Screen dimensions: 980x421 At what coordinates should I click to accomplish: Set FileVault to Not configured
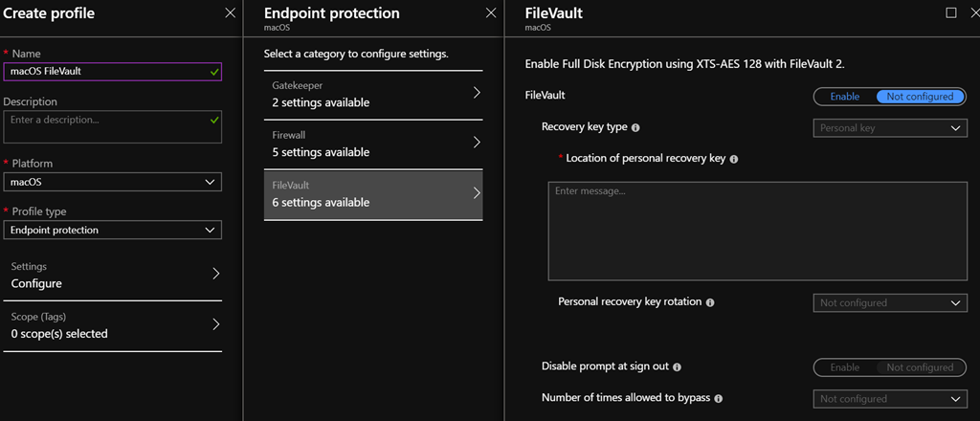(x=920, y=97)
